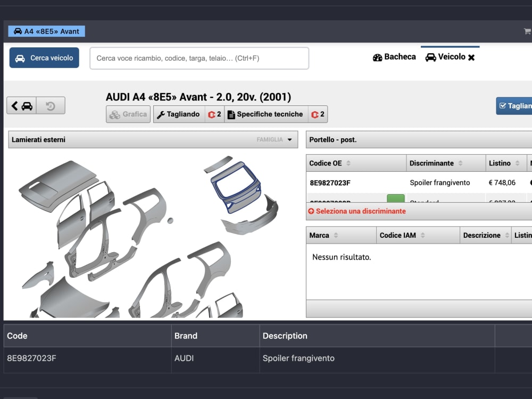Click the Spoiler frangivento discriminante cell

pyautogui.click(x=440, y=182)
